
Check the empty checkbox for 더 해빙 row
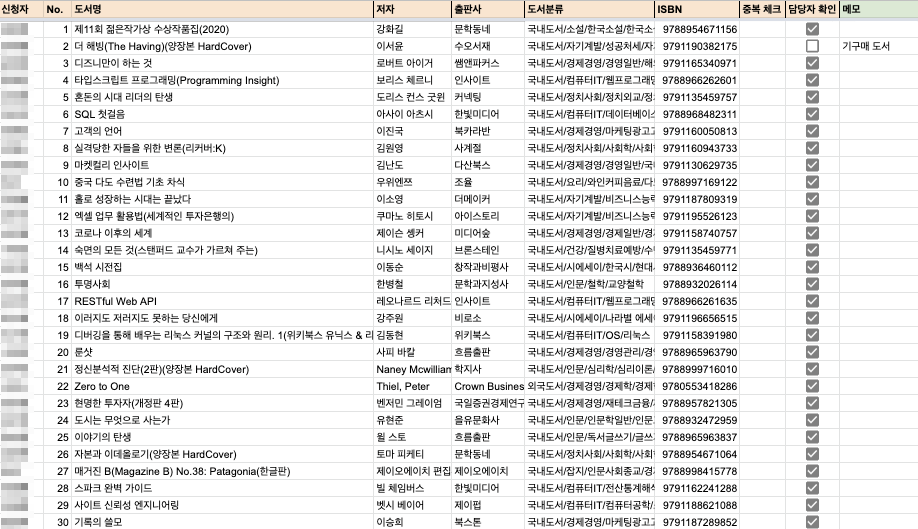tap(812, 46)
